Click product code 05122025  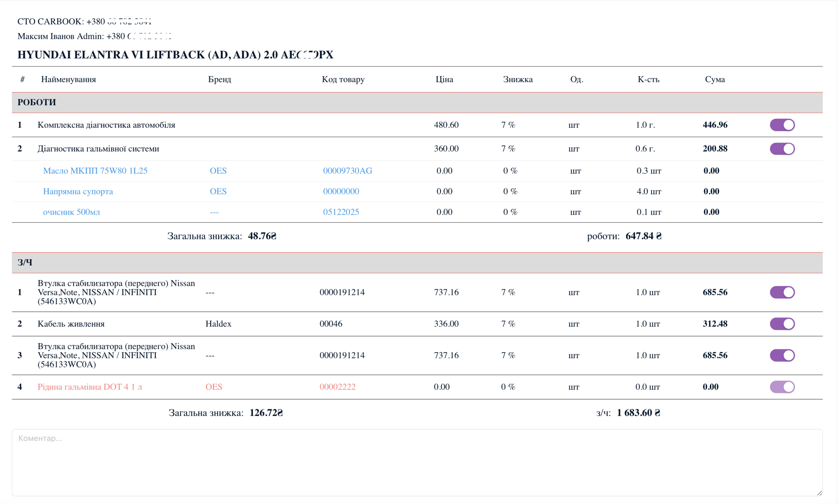pyautogui.click(x=341, y=212)
